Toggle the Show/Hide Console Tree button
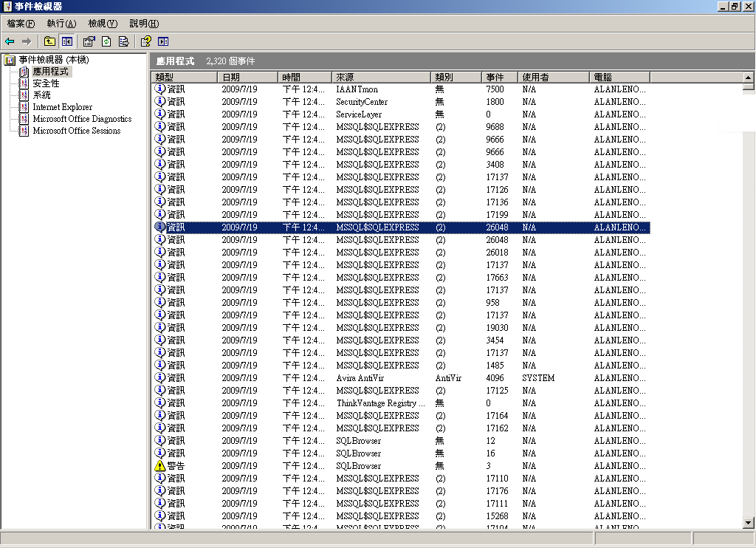Viewport: 756px width, 548px height. coord(67,41)
